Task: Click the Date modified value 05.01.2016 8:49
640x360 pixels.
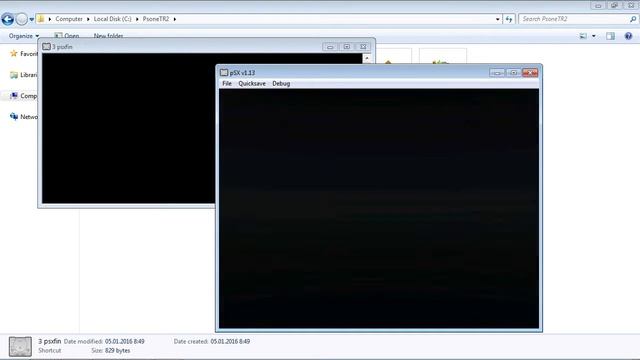Action: pos(124,341)
